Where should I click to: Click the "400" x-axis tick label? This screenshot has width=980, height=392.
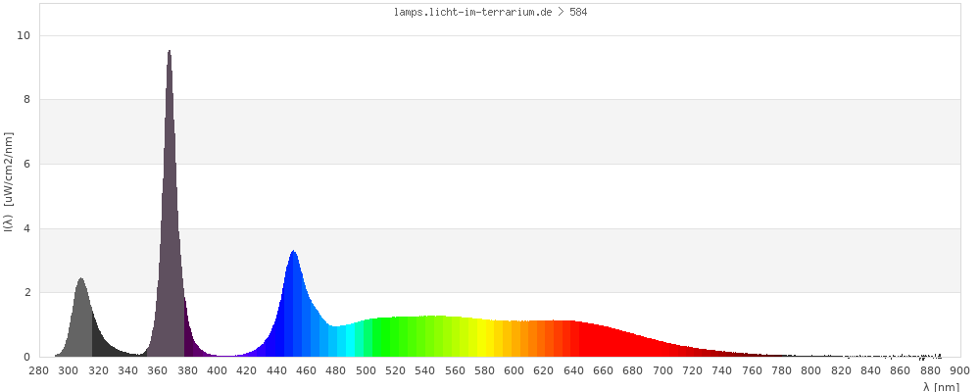218,370
